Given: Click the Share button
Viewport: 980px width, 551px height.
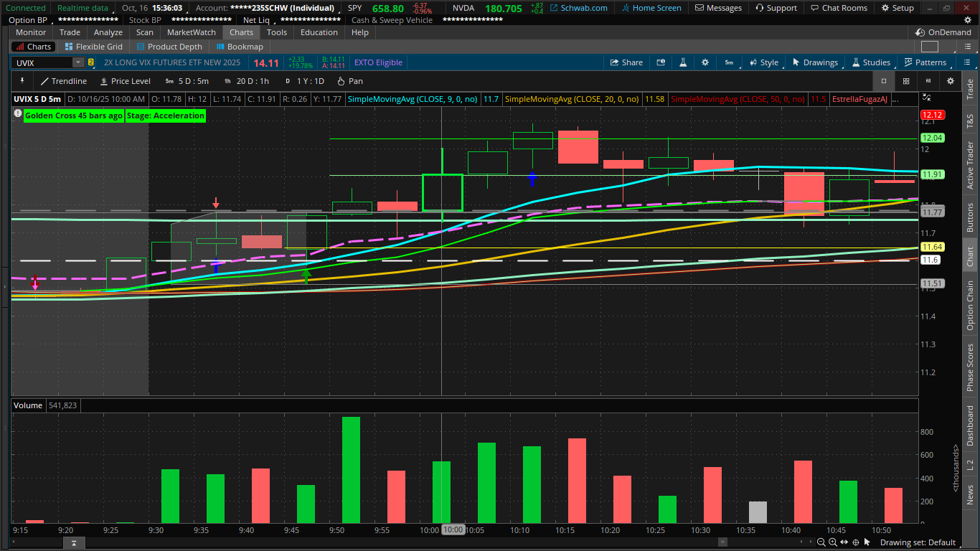Looking at the screenshot, I should coord(626,62).
